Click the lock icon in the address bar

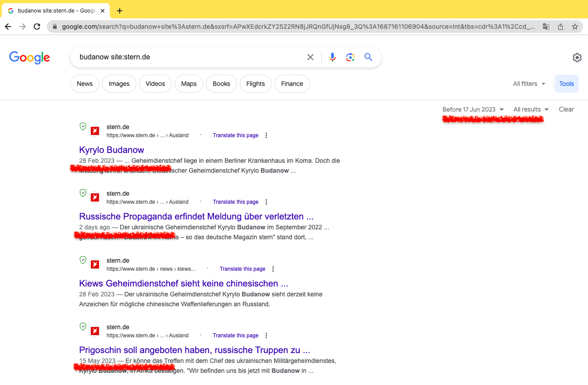click(55, 27)
